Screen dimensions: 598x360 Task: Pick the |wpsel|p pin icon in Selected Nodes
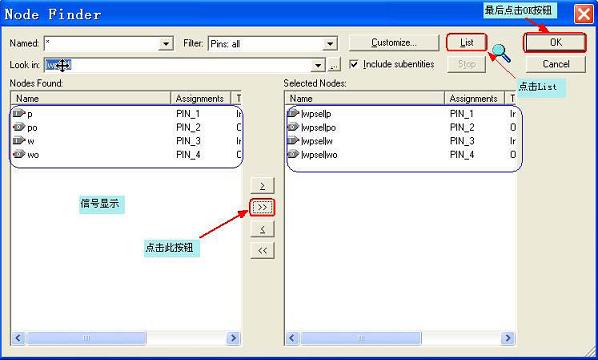click(293, 113)
